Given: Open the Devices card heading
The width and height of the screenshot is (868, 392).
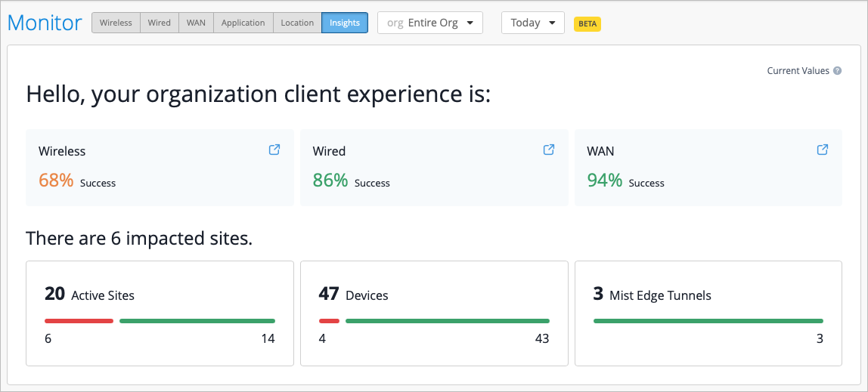Looking at the screenshot, I should point(354,295).
